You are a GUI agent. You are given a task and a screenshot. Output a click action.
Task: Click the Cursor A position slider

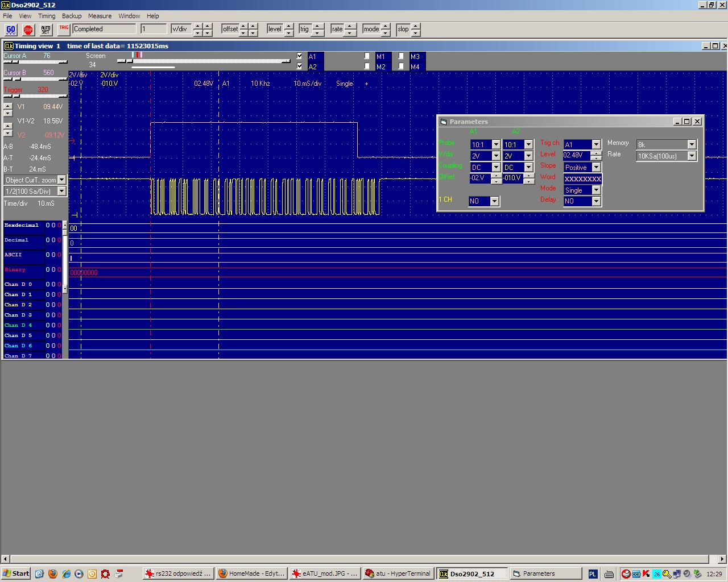pyautogui.click(x=35, y=63)
